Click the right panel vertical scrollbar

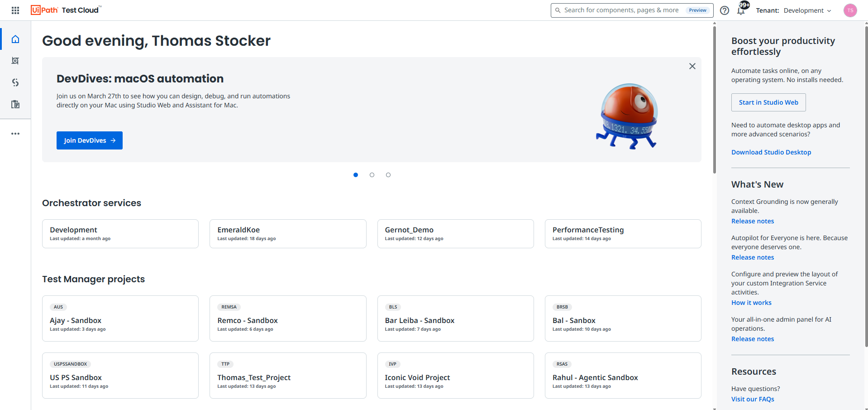click(x=866, y=186)
